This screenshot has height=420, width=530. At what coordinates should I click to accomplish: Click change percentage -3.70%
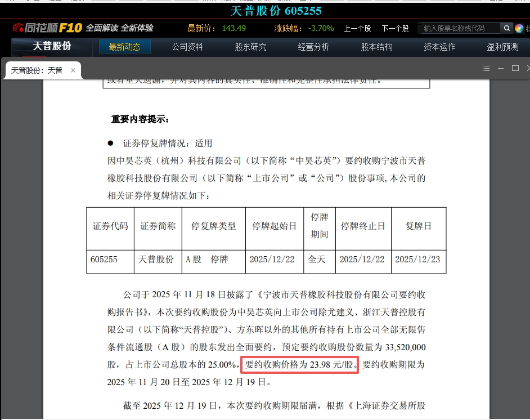click(x=321, y=28)
